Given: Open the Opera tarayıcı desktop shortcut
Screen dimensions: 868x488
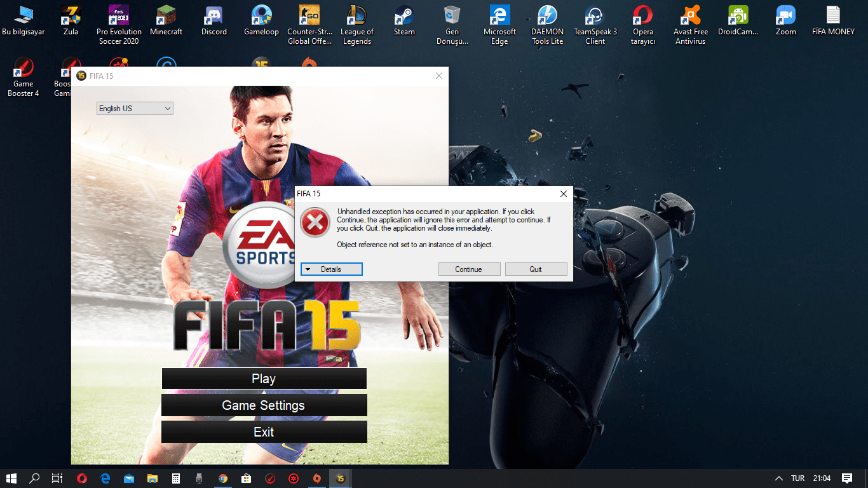Looking at the screenshot, I should coord(643,25).
